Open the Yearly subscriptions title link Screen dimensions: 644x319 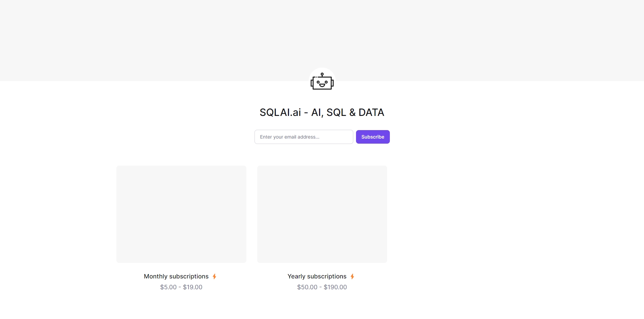pos(317,276)
